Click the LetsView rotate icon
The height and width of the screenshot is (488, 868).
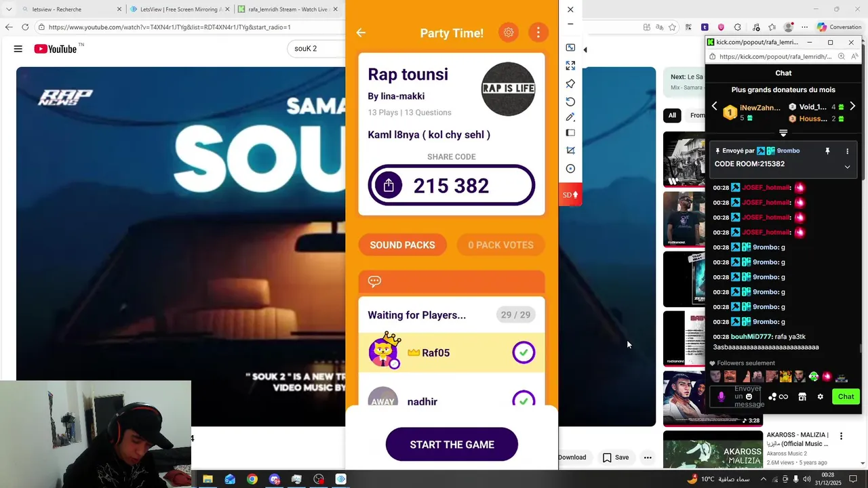point(570,101)
